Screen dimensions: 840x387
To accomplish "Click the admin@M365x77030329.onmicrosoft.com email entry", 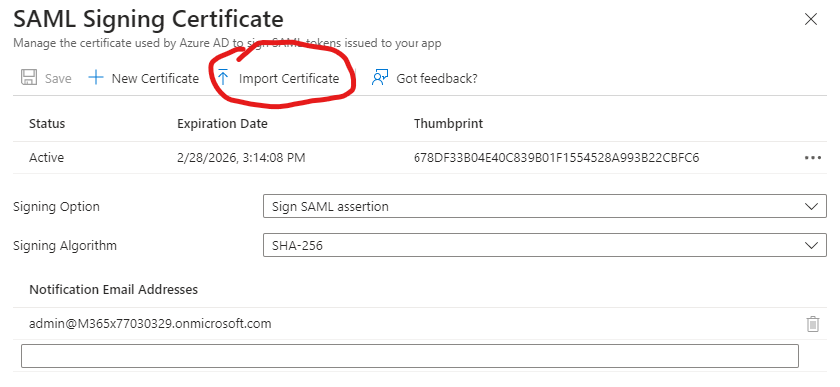I will [150, 324].
